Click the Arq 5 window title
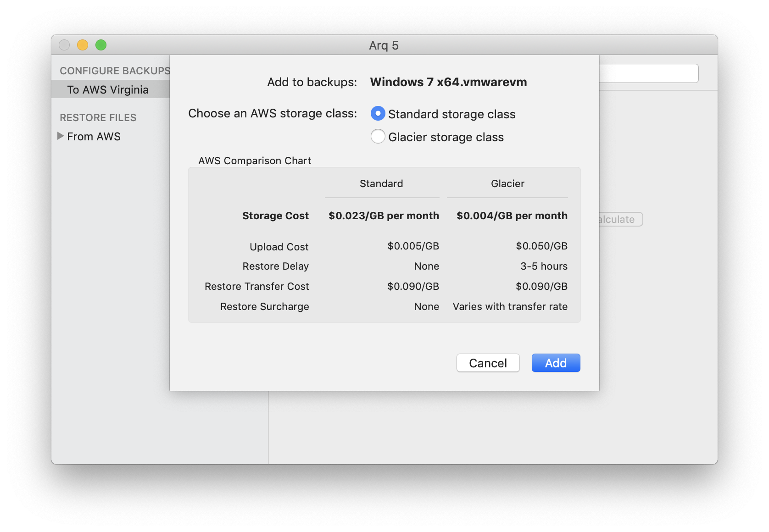The height and width of the screenshot is (532, 769). point(384,45)
